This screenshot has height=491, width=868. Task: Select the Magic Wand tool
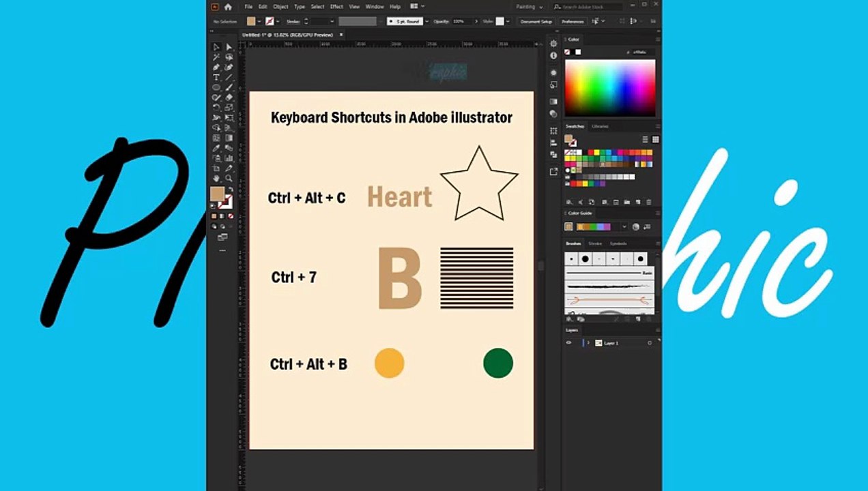tap(216, 57)
